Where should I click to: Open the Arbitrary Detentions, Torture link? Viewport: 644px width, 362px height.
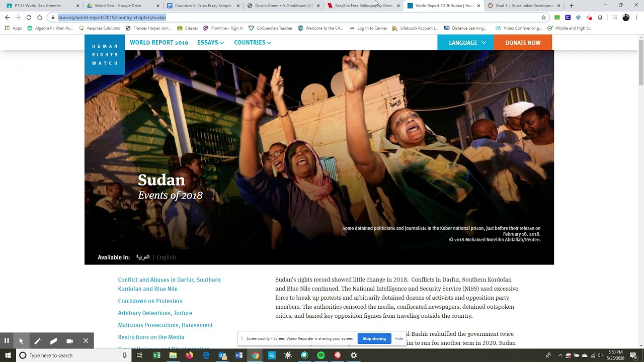point(155,313)
